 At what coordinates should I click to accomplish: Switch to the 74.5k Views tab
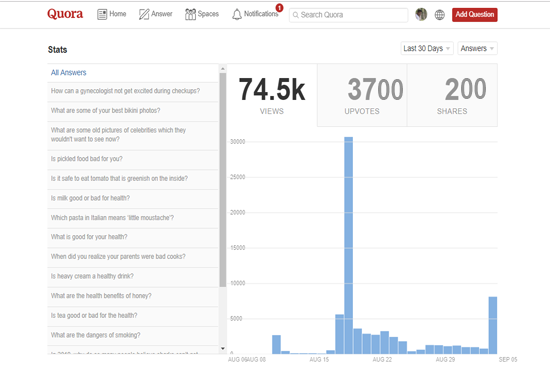tap(272, 95)
